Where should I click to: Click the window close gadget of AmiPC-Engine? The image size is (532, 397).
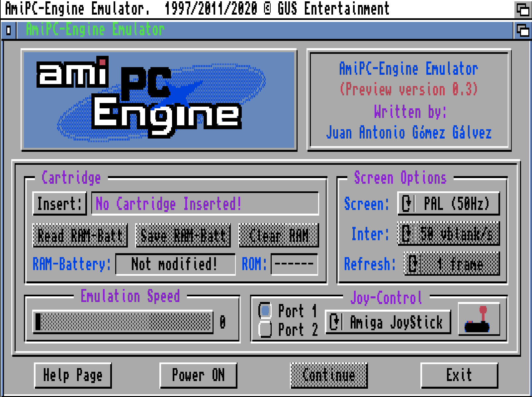coord(8,31)
